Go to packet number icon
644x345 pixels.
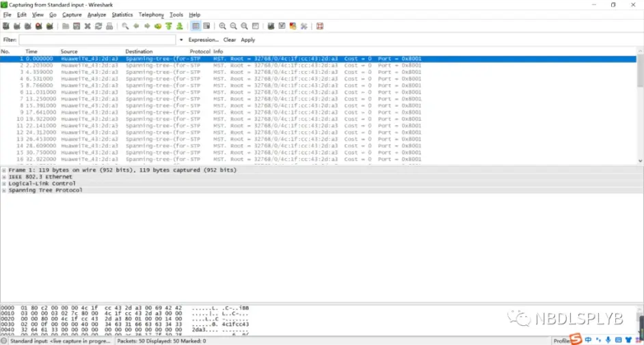click(158, 26)
